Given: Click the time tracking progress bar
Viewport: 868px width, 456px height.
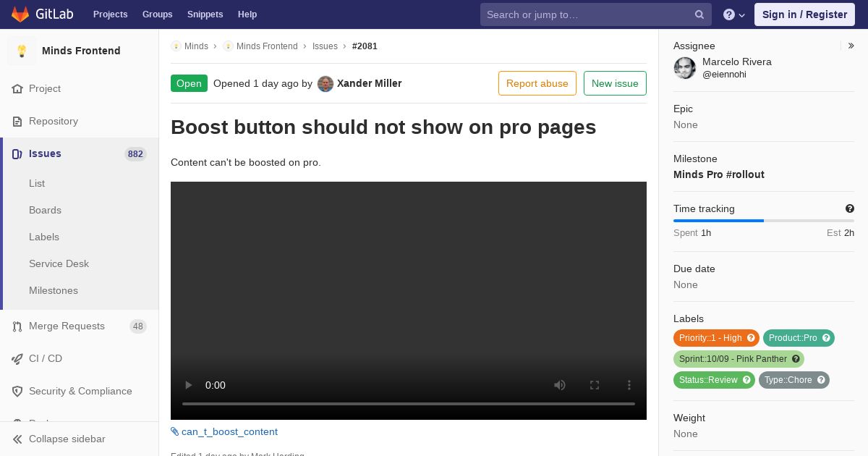Looking at the screenshot, I should 764,220.
